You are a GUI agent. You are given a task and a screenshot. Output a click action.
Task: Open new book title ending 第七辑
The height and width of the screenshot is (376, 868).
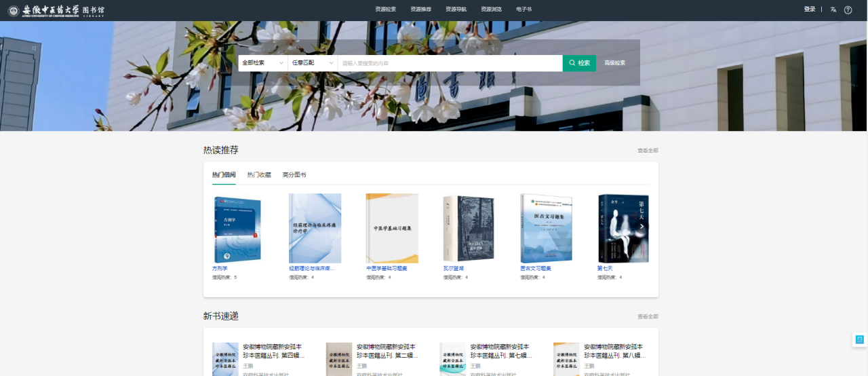click(500, 351)
